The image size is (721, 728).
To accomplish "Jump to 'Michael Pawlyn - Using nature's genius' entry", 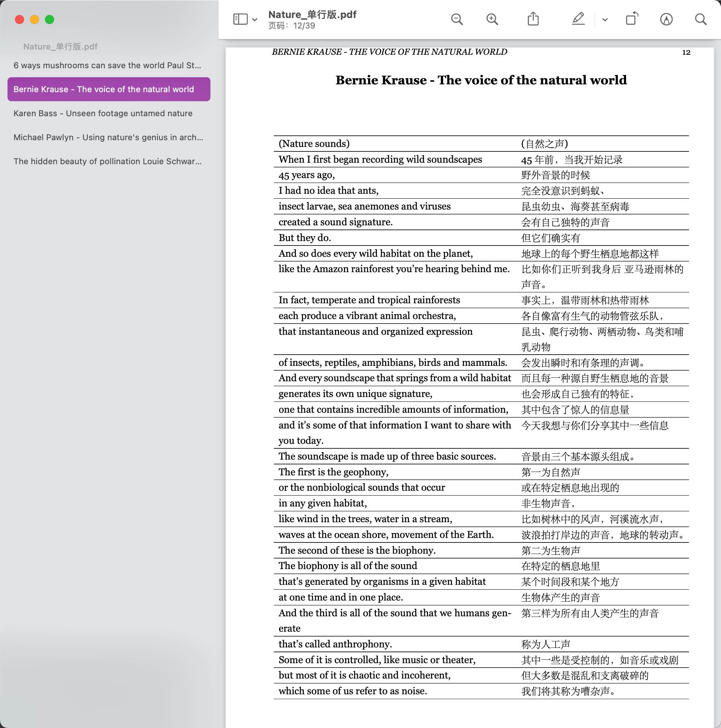I will (x=108, y=137).
